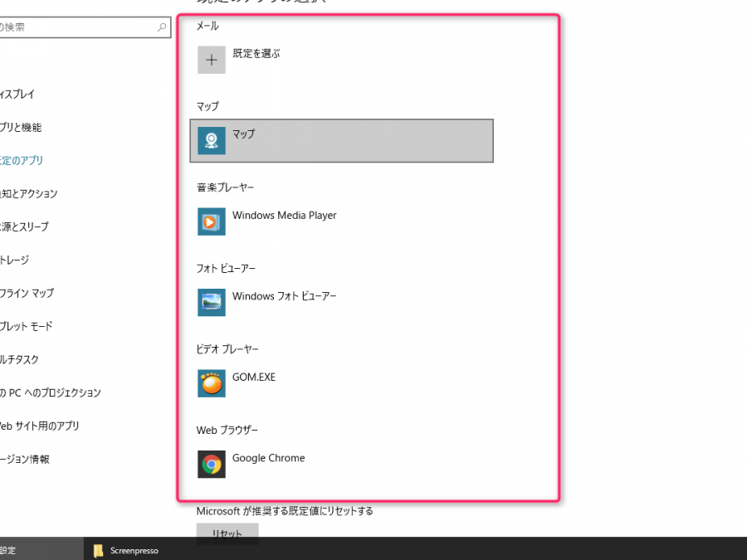This screenshot has height=560, width=747.
Task: Open この PC へのプロジェクション page
Action: [x=50, y=393]
